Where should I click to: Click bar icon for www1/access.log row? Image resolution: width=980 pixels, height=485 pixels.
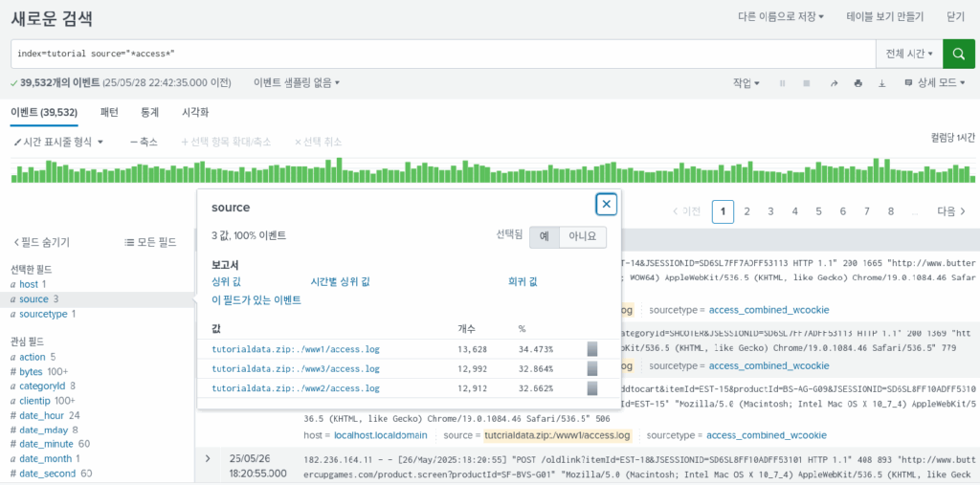tap(591, 349)
